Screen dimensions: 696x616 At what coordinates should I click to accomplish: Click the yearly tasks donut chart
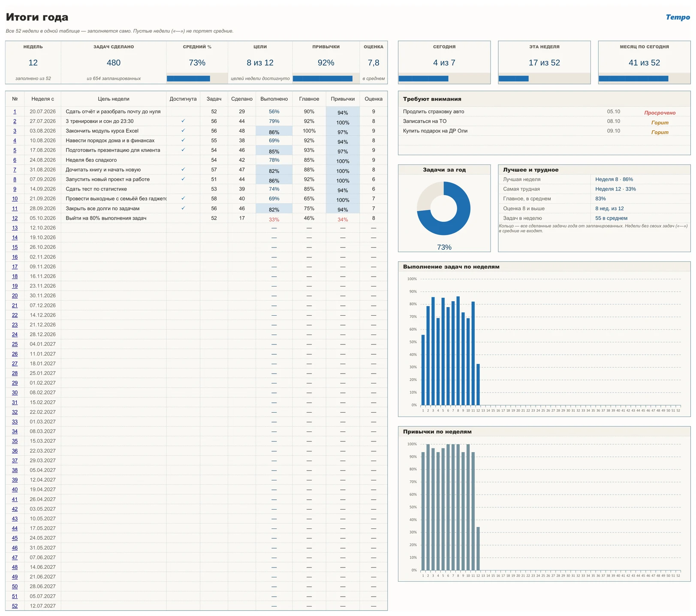pos(444,208)
